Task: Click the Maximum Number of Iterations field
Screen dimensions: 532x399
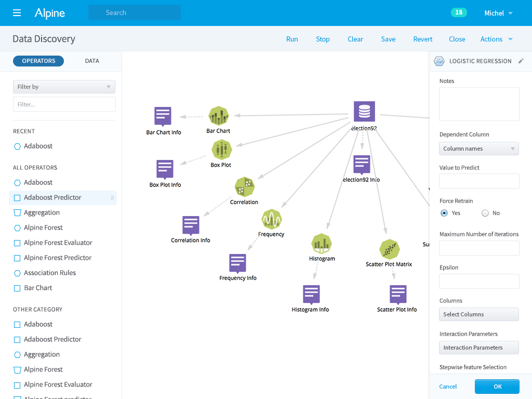Action: [479, 248]
